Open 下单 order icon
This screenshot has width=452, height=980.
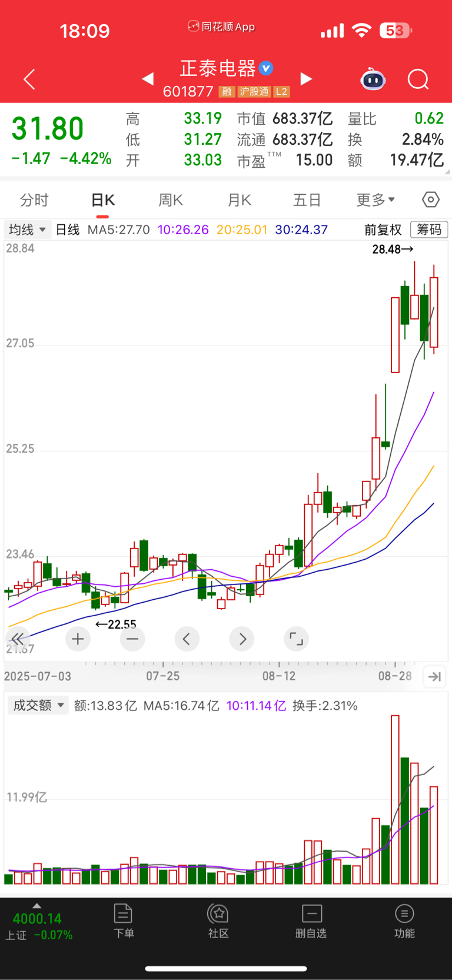tap(124, 921)
